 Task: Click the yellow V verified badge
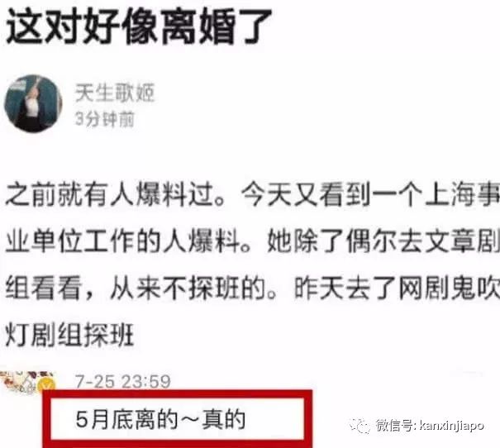(x=46, y=384)
